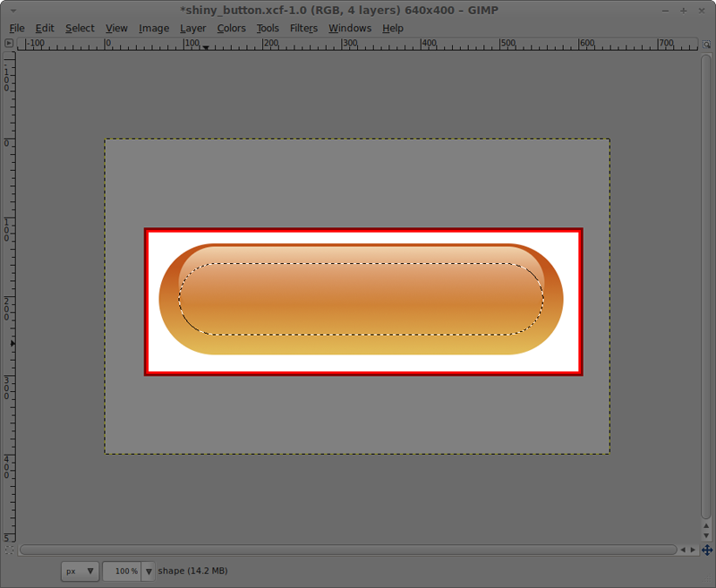Screen dimensions: 716x588
Task: Open the Layer menu
Action: pos(192,28)
